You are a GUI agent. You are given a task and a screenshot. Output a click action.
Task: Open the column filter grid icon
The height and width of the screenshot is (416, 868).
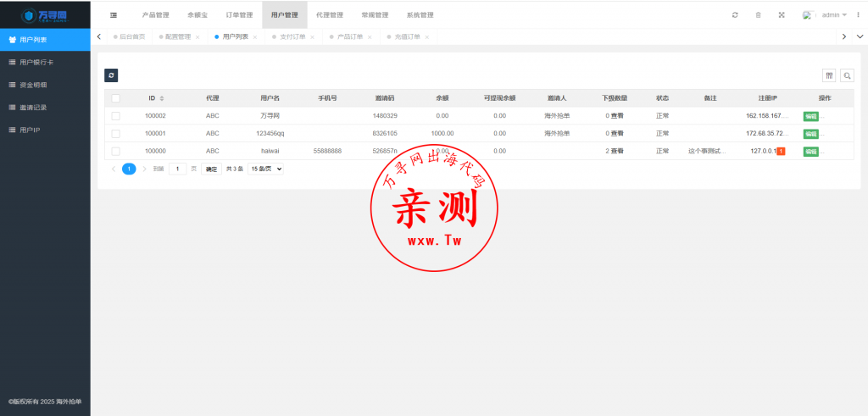[x=829, y=75]
